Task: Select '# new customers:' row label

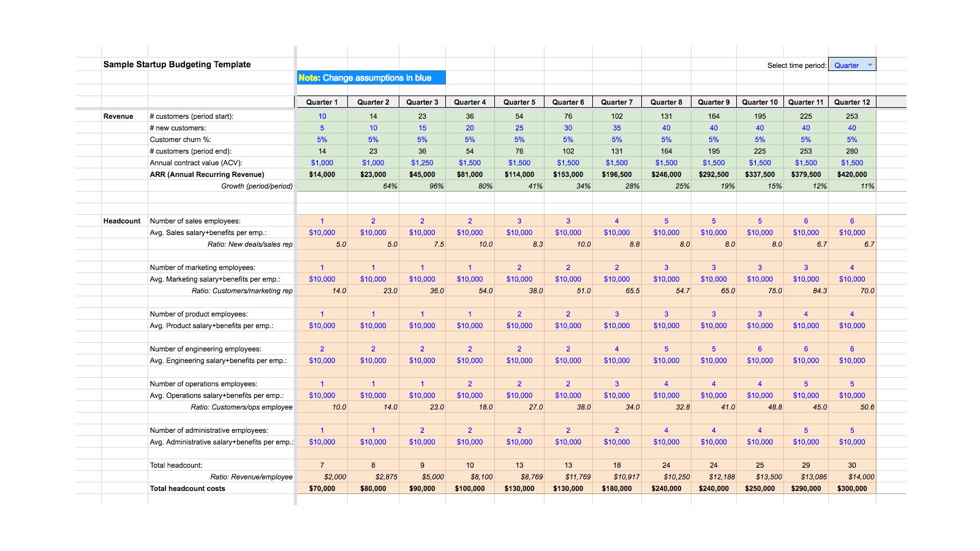Action: point(178,128)
